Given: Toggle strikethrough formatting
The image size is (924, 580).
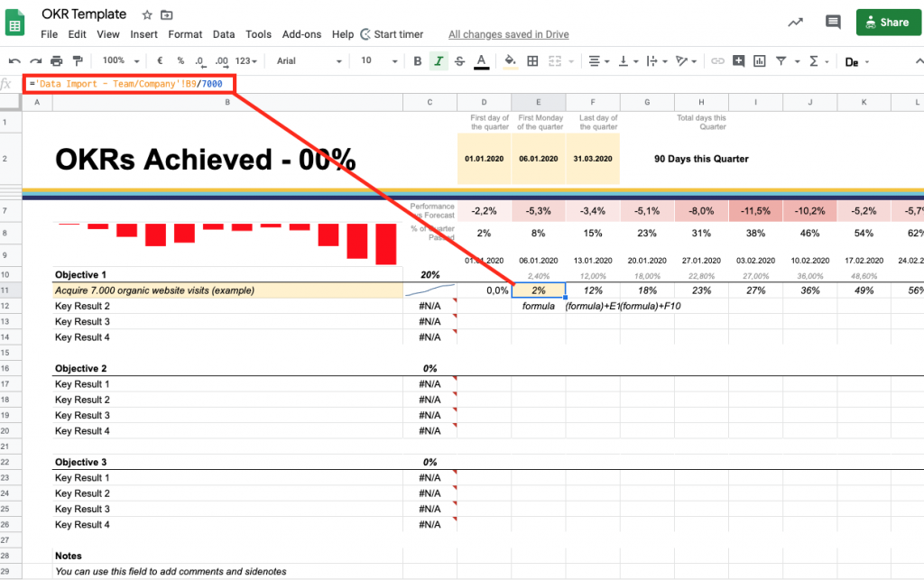Looking at the screenshot, I should coord(460,60).
